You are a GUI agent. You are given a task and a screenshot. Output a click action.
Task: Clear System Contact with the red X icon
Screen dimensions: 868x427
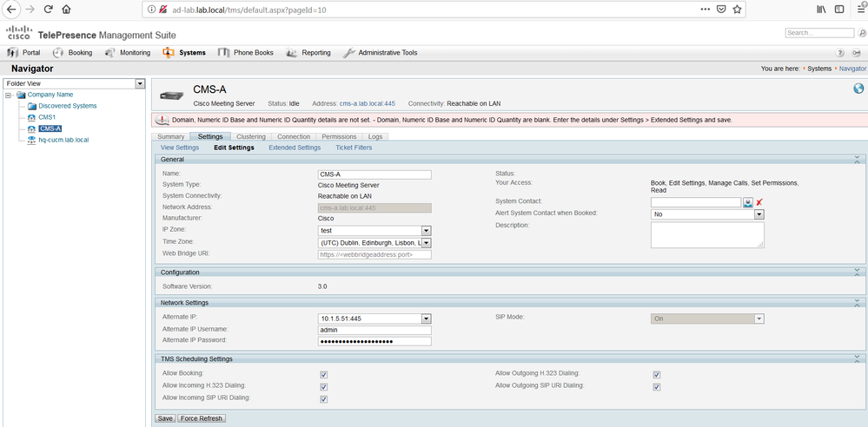coord(759,202)
